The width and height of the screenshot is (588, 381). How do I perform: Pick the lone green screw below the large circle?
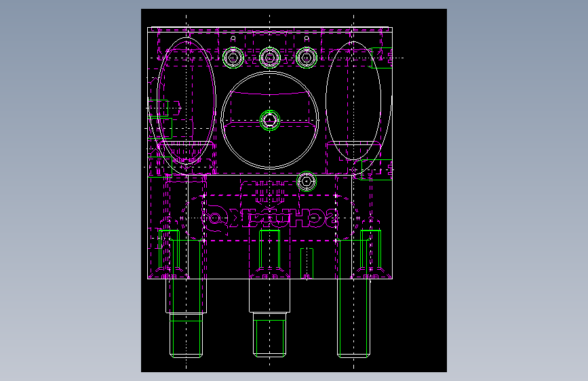307,182
